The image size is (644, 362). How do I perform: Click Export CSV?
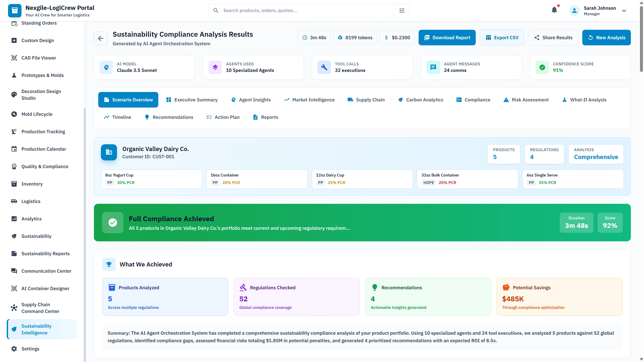click(x=502, y=38)
